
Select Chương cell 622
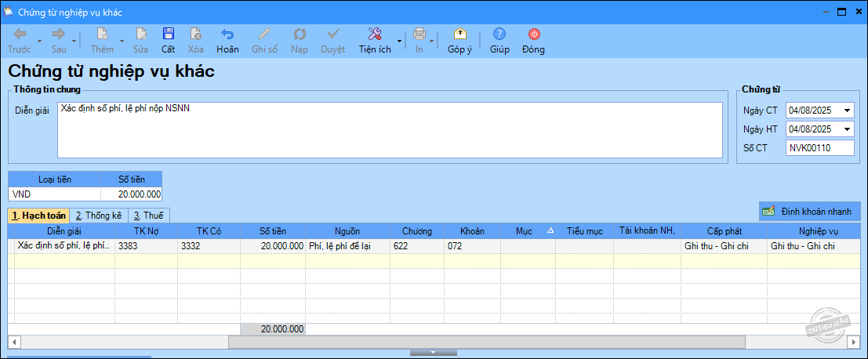tap(417, 246)
